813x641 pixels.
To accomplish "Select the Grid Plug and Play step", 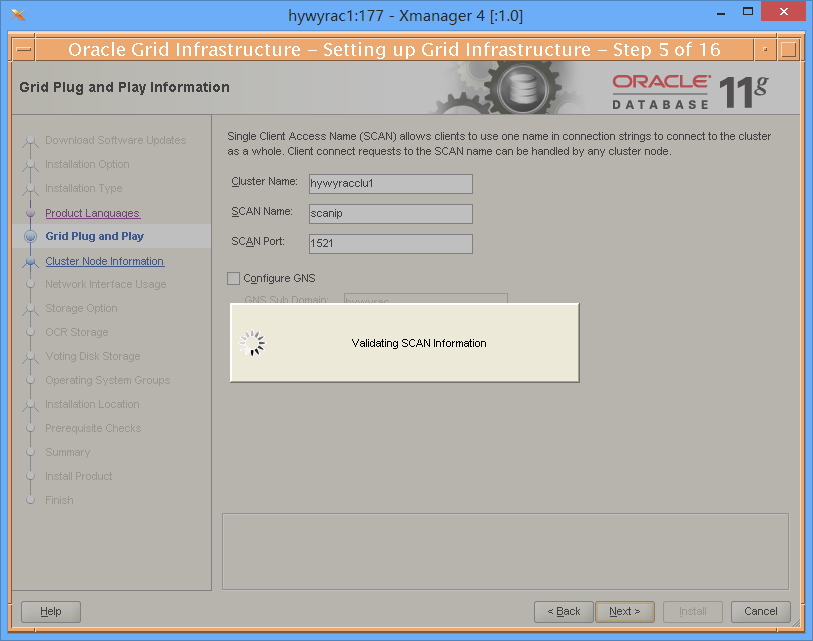I will 94,236.
